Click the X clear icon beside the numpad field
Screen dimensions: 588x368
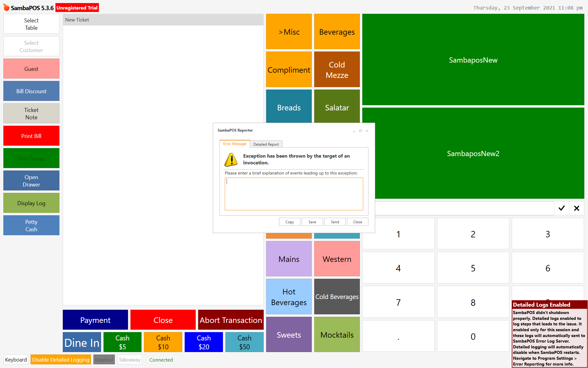pyautogui.click(x=576, y=208)
